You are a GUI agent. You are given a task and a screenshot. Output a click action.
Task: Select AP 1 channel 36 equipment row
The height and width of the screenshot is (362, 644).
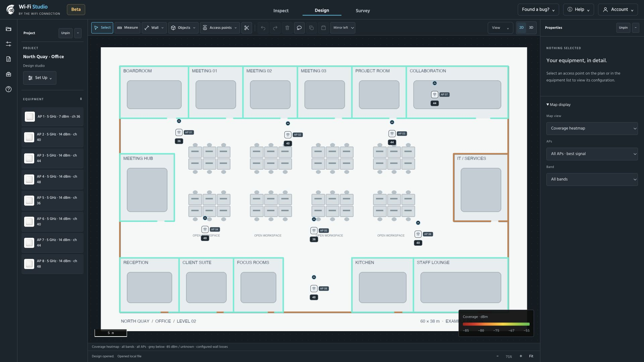coord(52,117)
